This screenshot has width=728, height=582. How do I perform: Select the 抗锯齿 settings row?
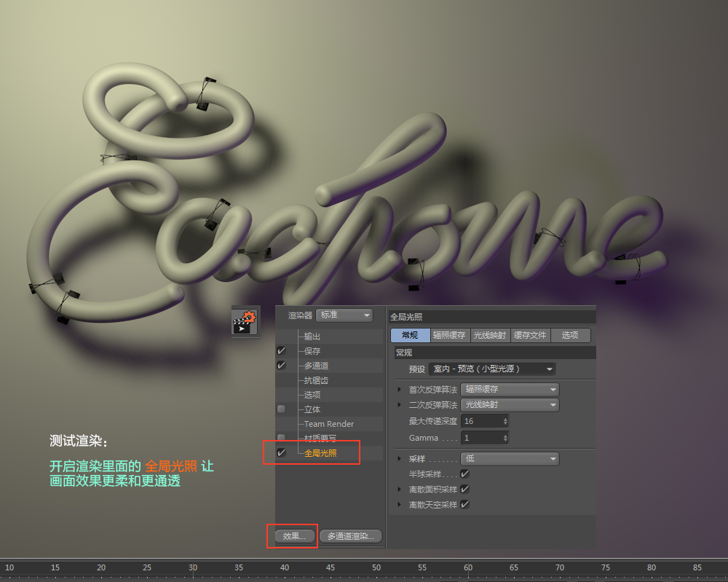[x=329, y=380]
